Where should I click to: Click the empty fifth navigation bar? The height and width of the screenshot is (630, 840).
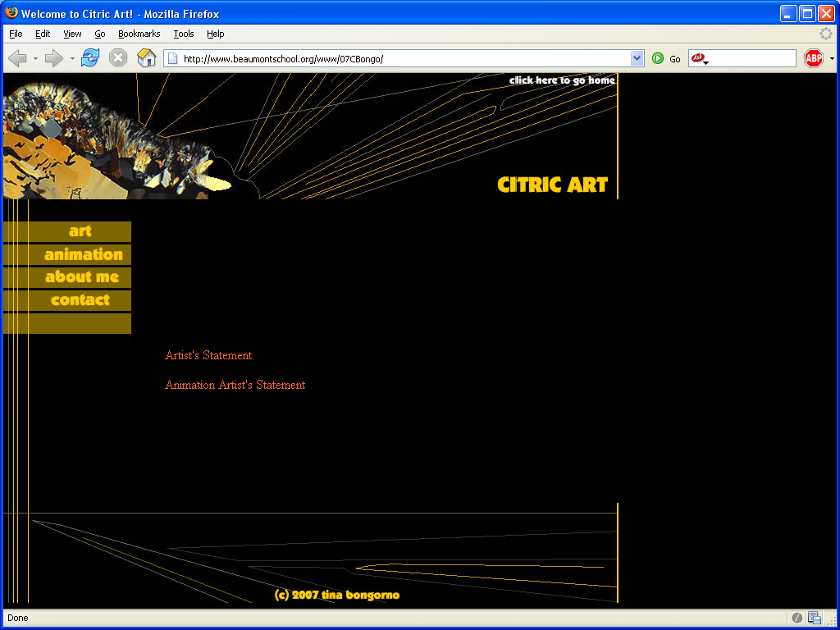pyautogui.click(x=67, y=323)
